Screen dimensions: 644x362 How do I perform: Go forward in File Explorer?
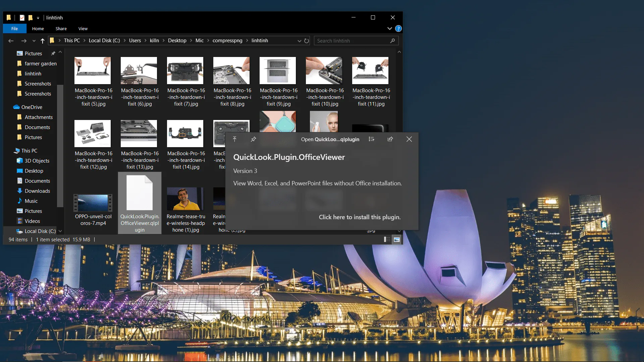(24, 41)
